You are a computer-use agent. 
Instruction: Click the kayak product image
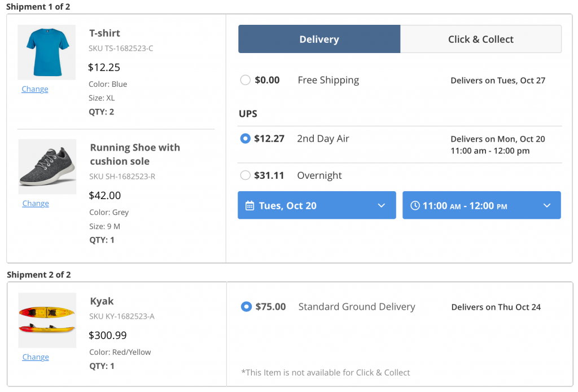click(x=47, y=320)
